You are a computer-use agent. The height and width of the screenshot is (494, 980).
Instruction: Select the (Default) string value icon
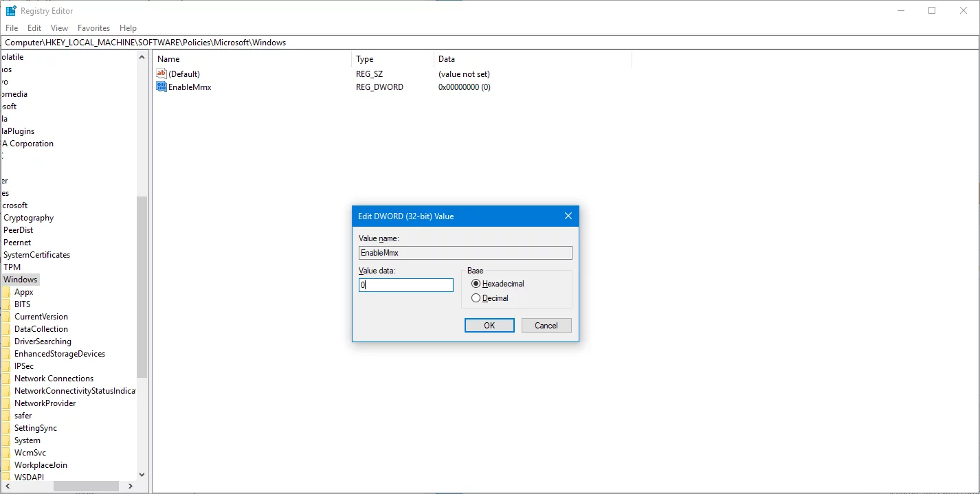tap(162, 74)
